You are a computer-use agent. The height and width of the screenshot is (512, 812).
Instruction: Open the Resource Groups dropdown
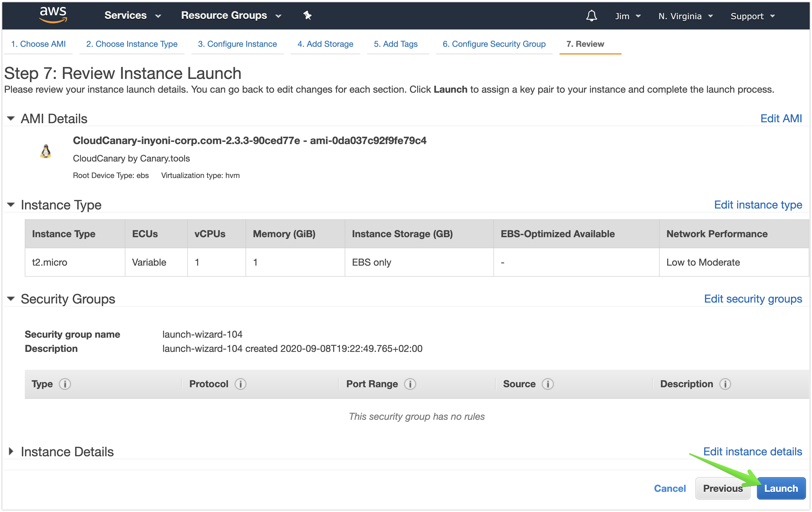231,16
